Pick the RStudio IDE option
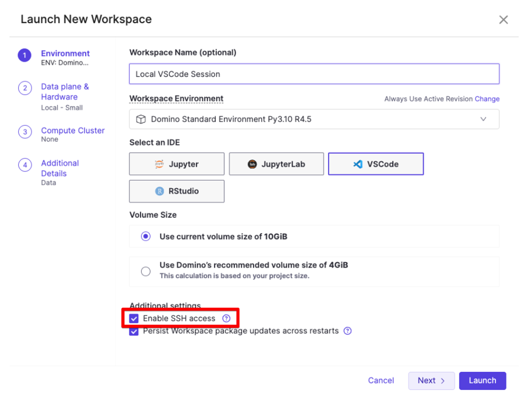This screenshot has height=398, width=532. pos(177,191)
